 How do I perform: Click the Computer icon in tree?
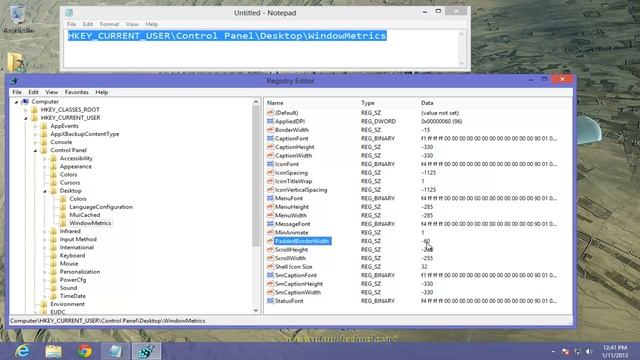point(25,102)
